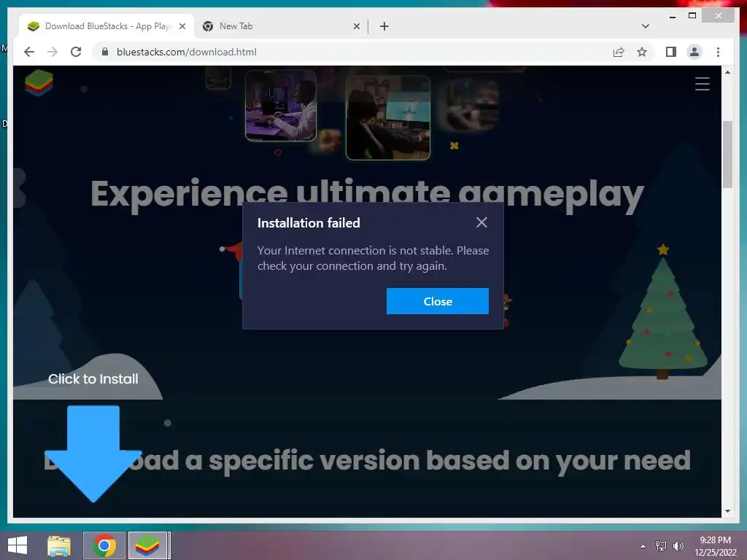The width and height of the screenshot is (747, 560).
Task: Switch to New Tab tab
Action: pyautogui.click(x=281, y=26)
